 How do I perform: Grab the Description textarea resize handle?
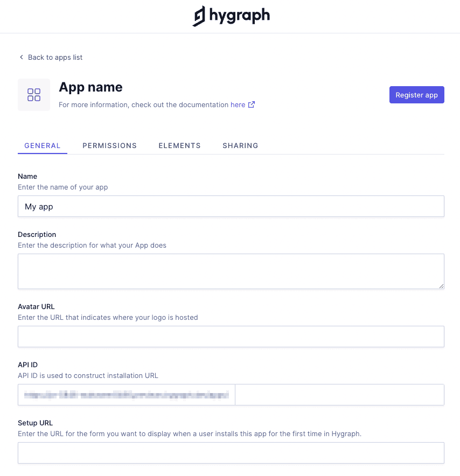click(441, 286)
